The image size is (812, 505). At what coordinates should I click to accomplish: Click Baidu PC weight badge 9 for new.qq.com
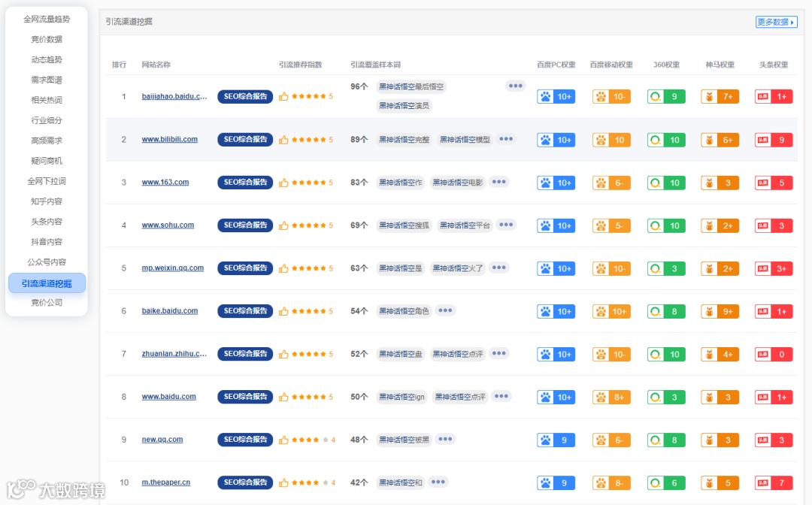(x=556, y=440)
